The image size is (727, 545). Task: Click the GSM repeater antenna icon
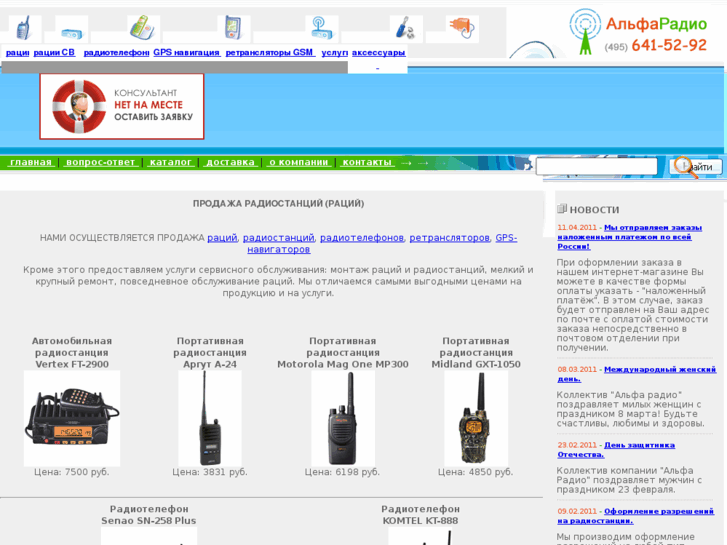[321, 28]
